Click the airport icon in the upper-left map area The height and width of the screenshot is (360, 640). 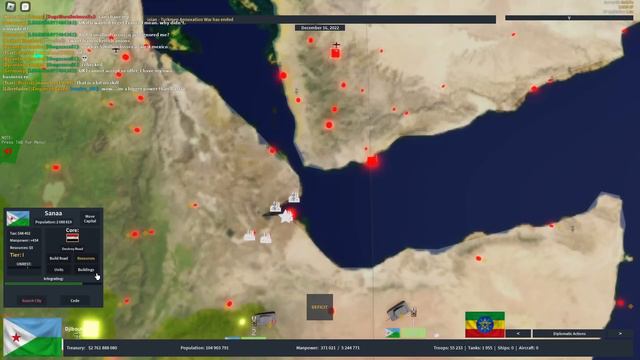point(116,50)
